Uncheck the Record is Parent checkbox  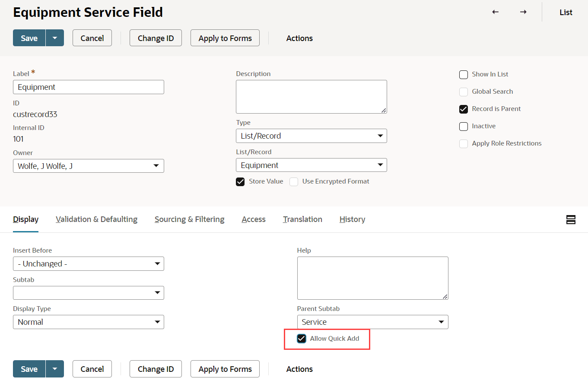pyautogui.click(x=464, y=109)
